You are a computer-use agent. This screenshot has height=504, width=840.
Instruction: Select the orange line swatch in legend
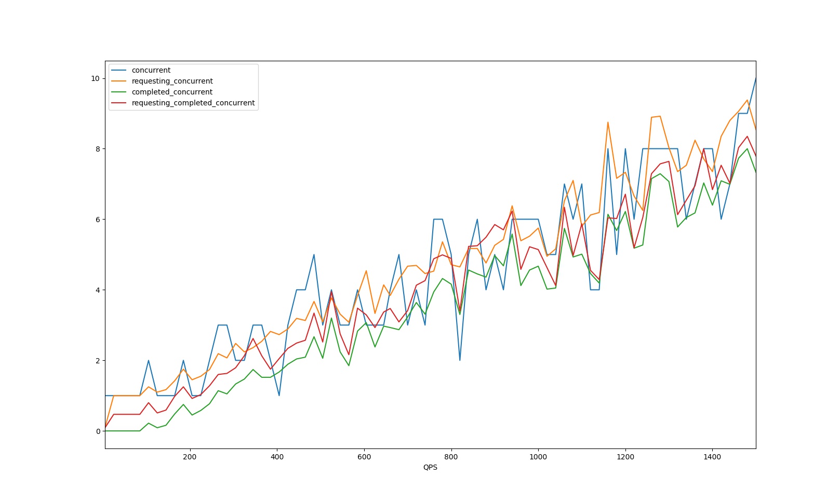[x=119, y=81]
